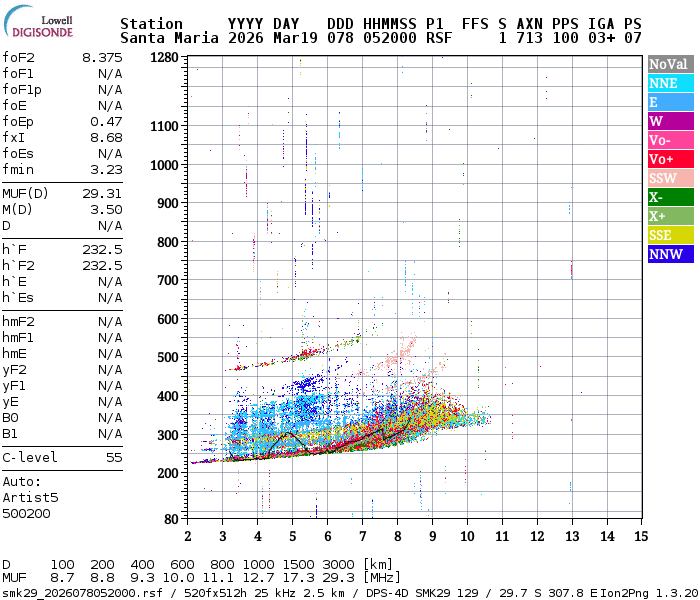Select the C-level value 55
This screenshot has width=700, height=600.
coord(114,458)
